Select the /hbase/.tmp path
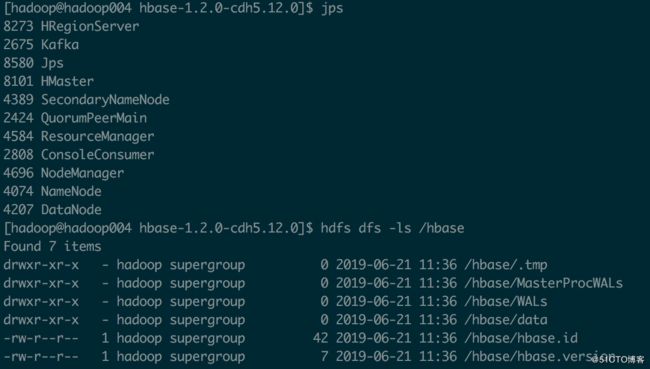 (506, 265)
